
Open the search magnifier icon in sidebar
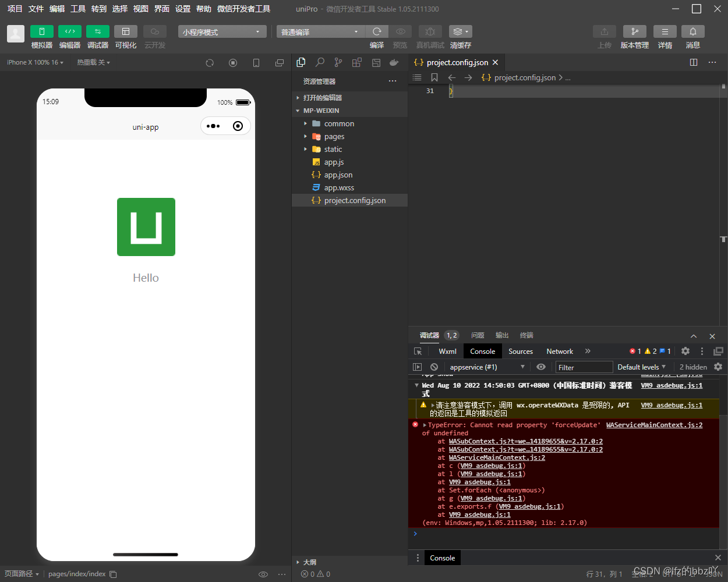coord(320,62)
